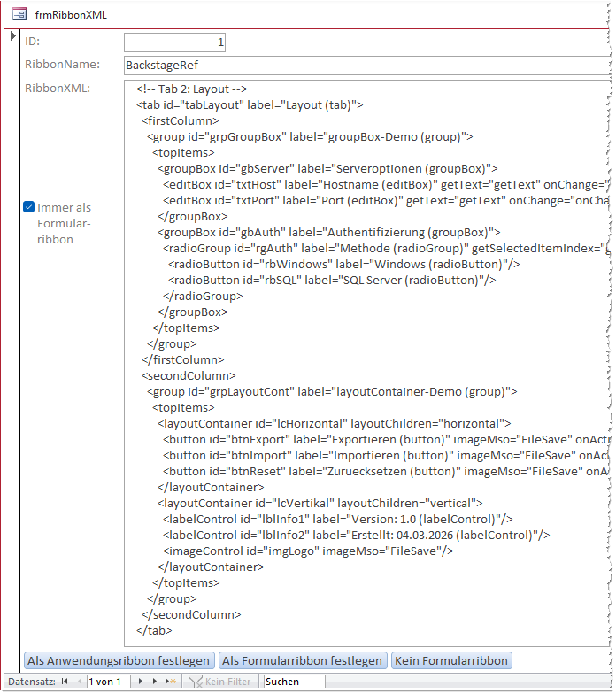
Task: Go to previous record in navigator
Action: 80,682
